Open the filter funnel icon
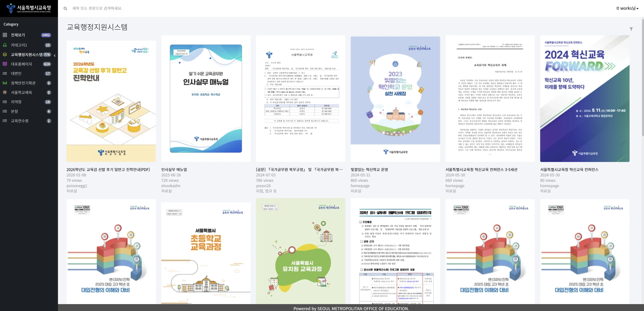Screen dimensions: 644x311 [x=631, y=29]
